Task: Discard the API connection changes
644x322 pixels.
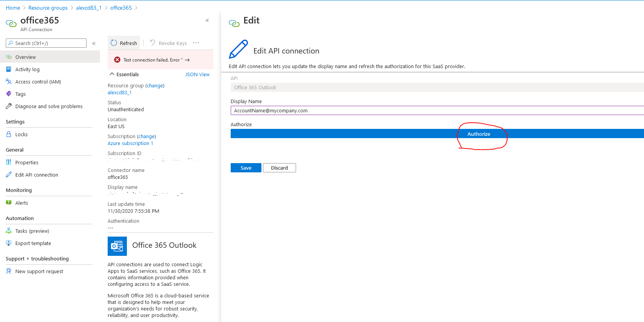Action: [280, 168]
